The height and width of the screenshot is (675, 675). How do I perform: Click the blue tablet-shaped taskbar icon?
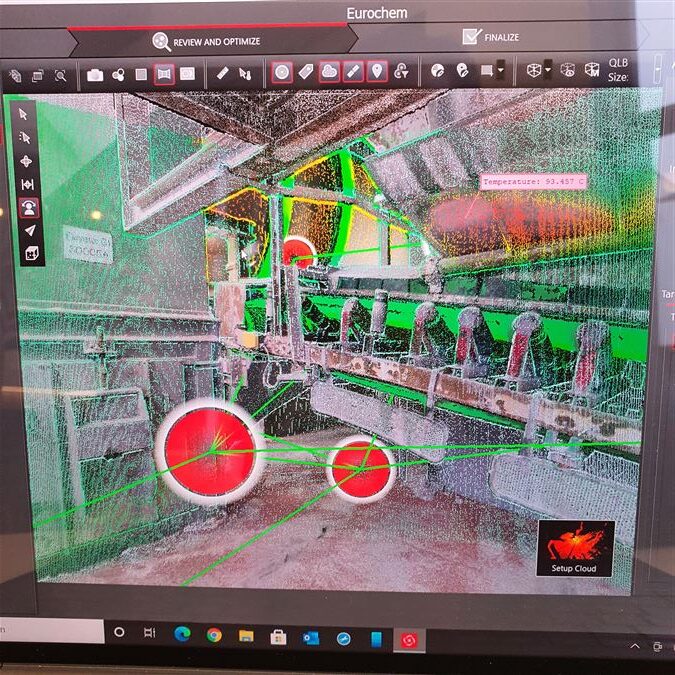[376, 639]
